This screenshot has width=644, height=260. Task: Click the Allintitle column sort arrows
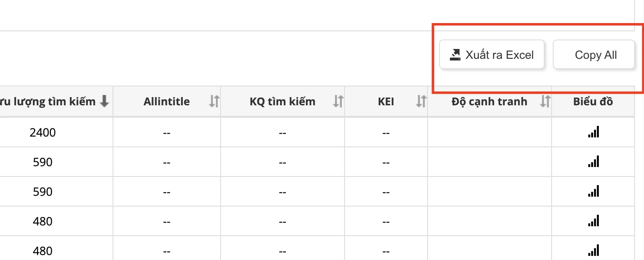tap(214, 101)
